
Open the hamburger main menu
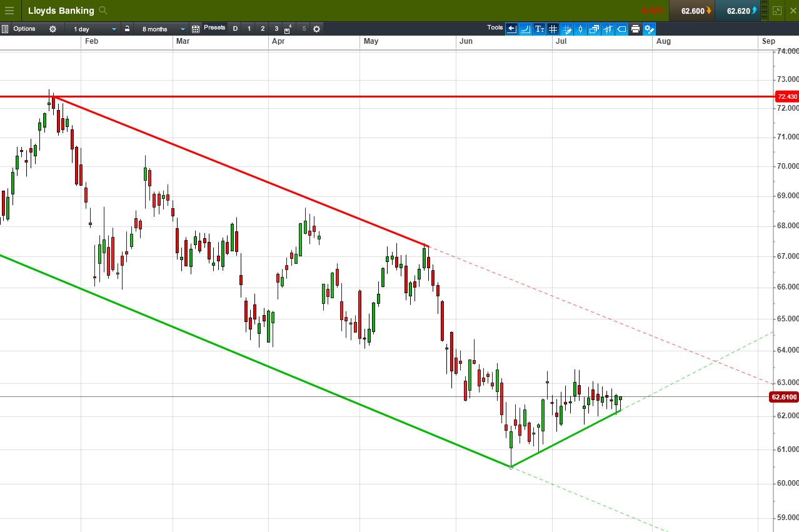[x=9, y=11]
